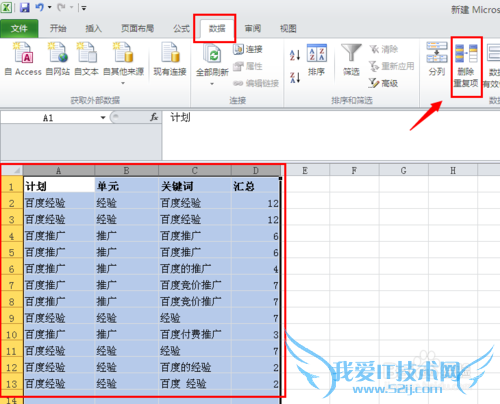Screen dimensions: 500x404
Task: Undo the last action
Action: pos(40,7)
